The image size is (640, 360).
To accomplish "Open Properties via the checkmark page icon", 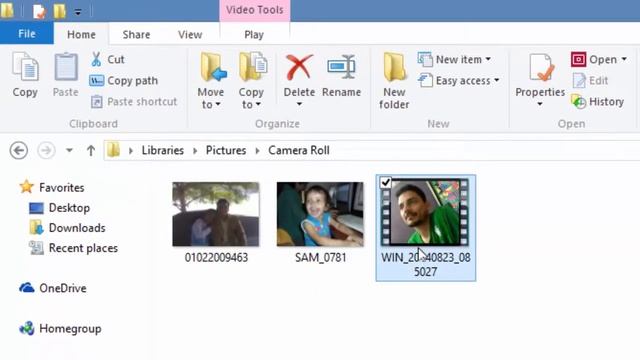I will coord(541,67).
